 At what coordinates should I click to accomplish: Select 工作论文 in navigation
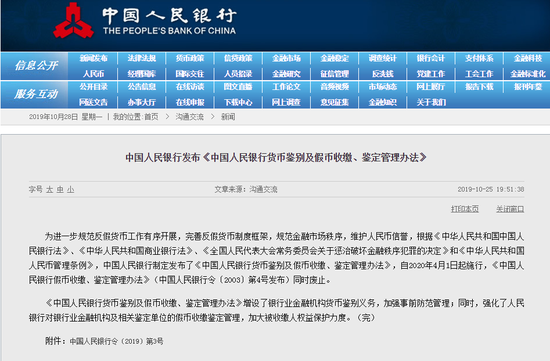287,87
